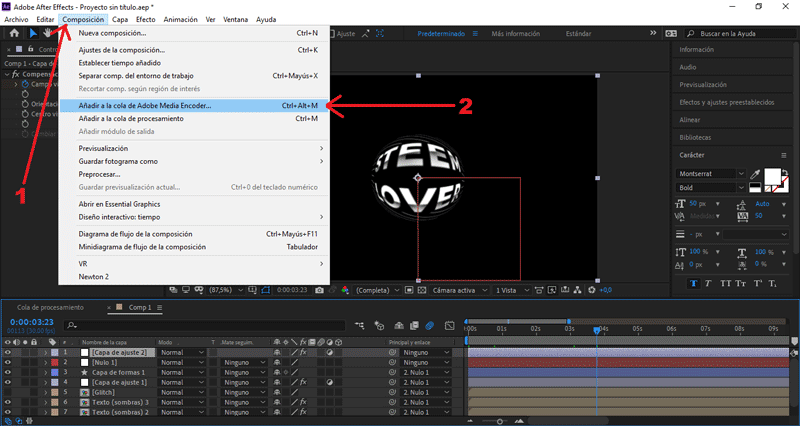The image size is (800, 426).
Task: Open the 87,5% magnification dropdown
Action: point(225,290)
